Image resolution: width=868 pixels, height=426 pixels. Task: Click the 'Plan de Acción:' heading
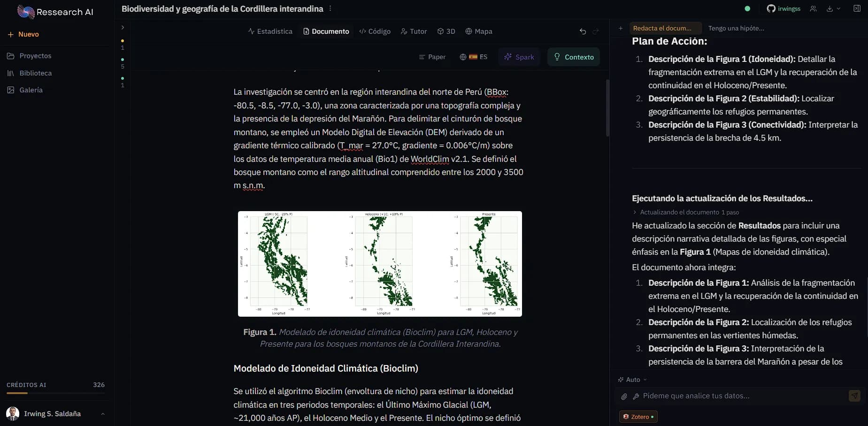click(x=669, y=41)
